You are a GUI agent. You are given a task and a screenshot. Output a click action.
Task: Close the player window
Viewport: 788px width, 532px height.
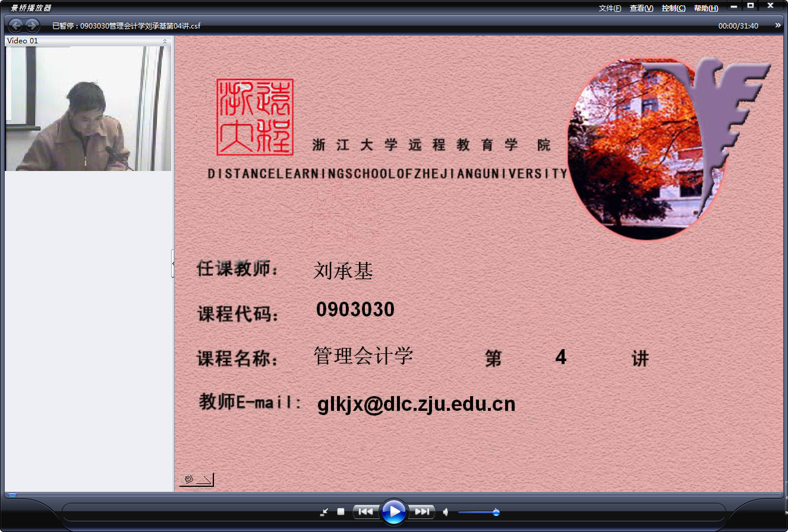[770, 6]
